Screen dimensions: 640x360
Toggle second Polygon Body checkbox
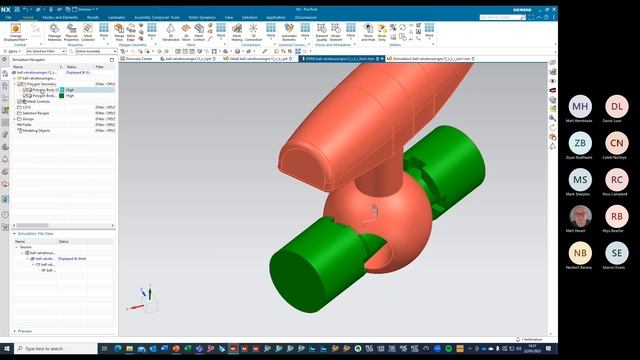point(24,96)
